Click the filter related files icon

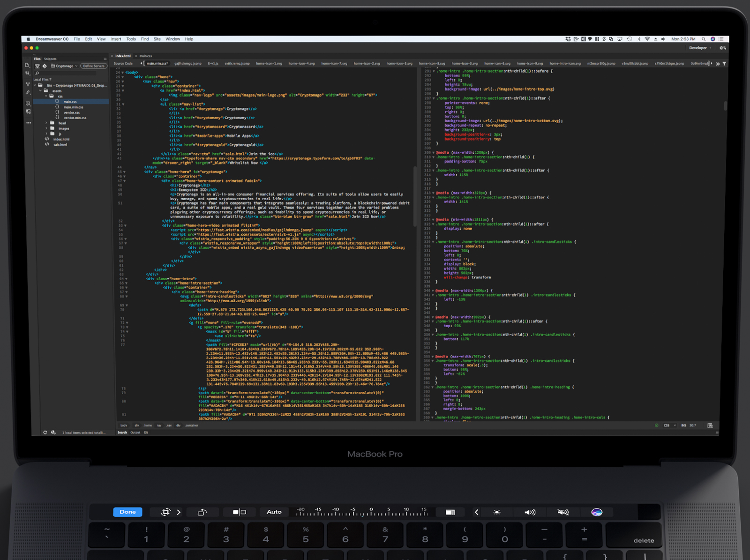724,64
